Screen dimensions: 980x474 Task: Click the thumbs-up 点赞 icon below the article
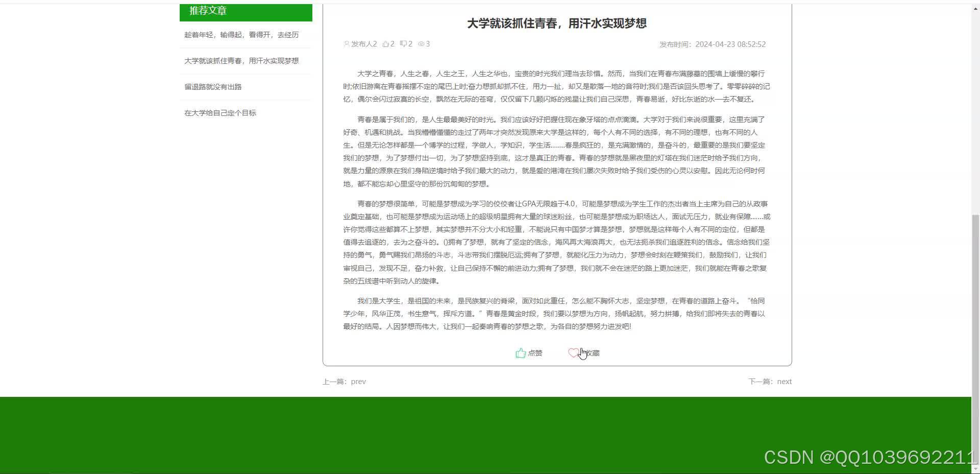[521, 353]
